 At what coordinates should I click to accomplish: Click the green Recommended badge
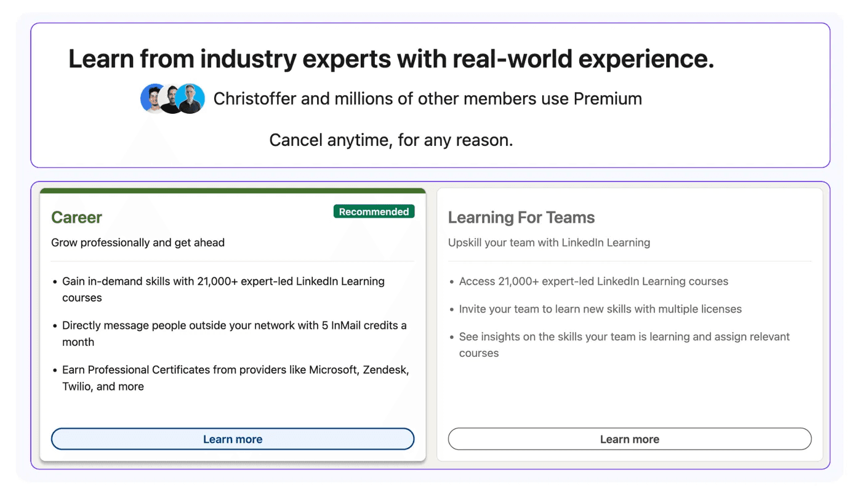click(x=374, y=212)
